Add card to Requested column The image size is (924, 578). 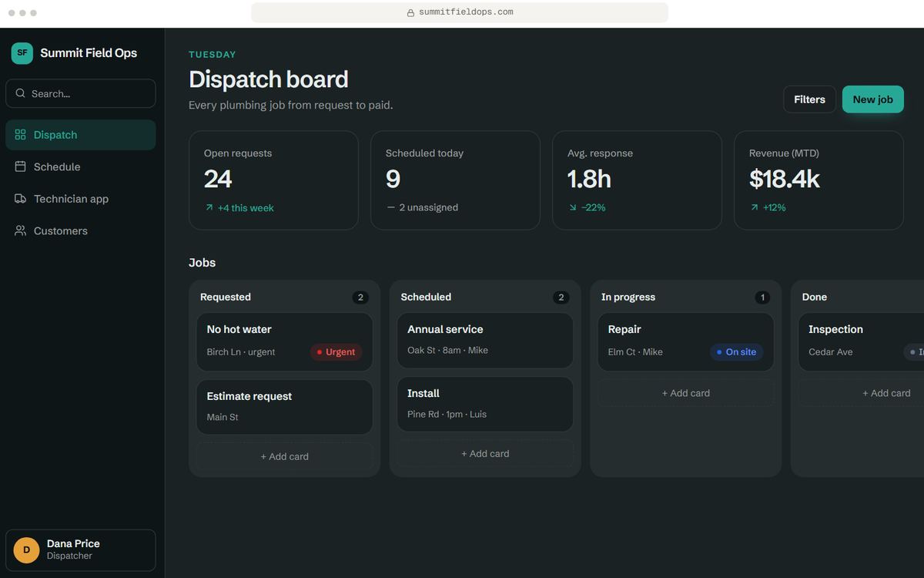click(284, 456)
